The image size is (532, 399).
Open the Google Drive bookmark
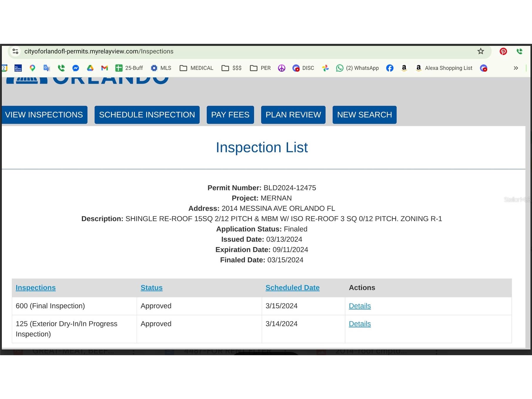(x=90, y=68)
